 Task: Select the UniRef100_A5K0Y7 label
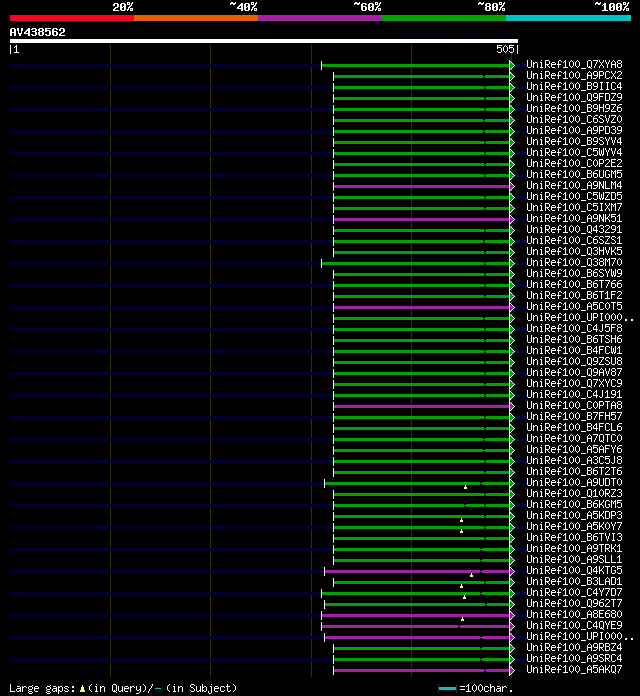click(x=574, y=526)
